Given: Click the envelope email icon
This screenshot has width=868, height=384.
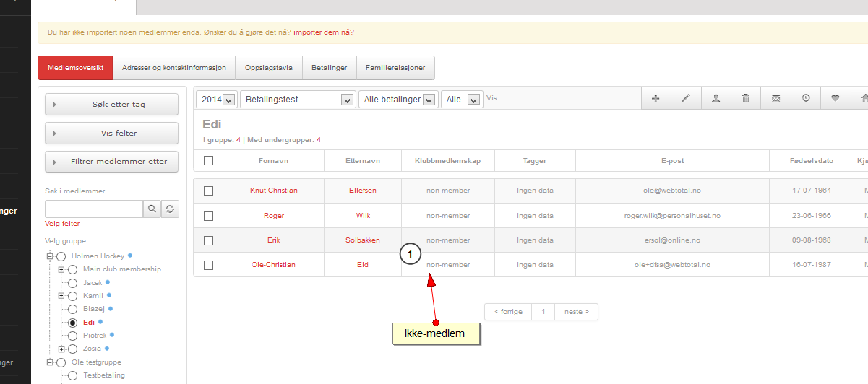Looking at the screenshot, I should point(775,99).
